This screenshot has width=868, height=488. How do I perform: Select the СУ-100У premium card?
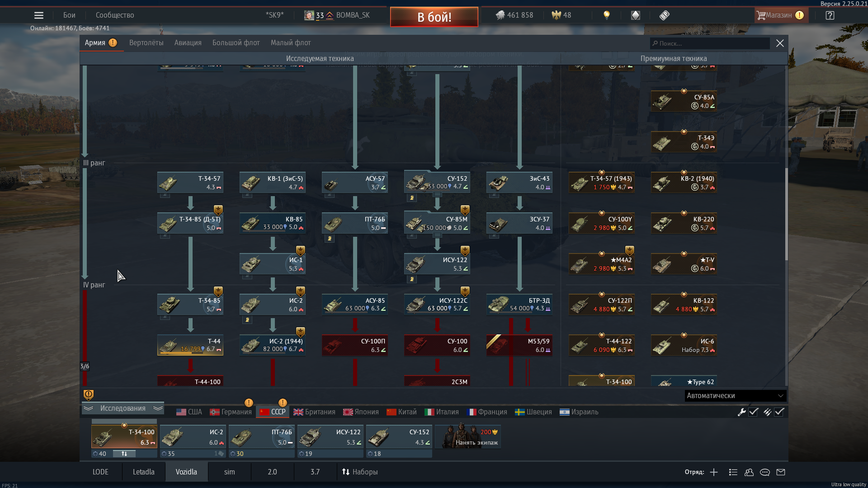click(602, 223)
